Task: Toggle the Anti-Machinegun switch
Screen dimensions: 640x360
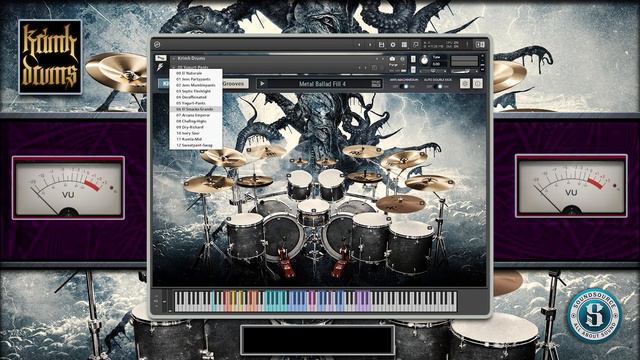Action: (x=404, y=87)
